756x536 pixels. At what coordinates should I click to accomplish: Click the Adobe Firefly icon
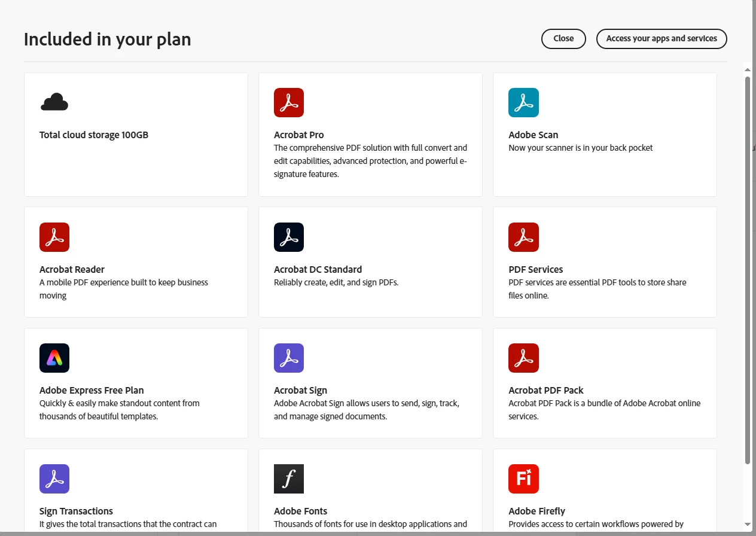(523, 479)
